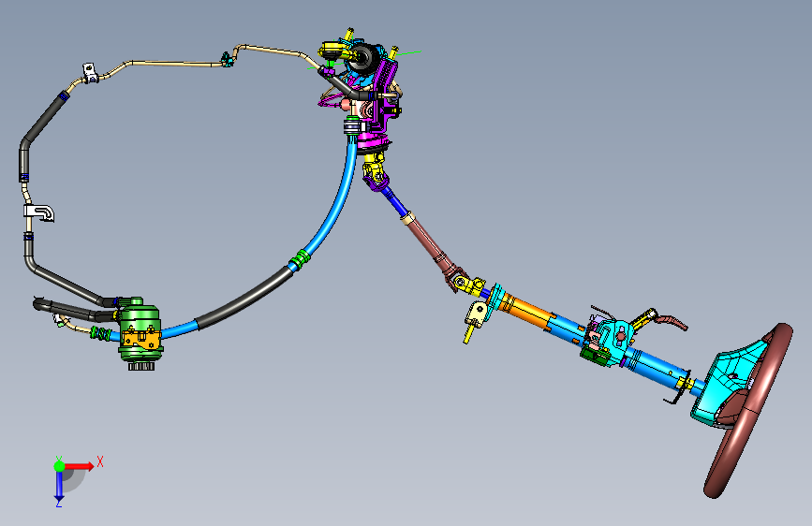Pick the orange mounting plate on pump
The width and height of the screenshot is (812, 526).
coord(140,339)
